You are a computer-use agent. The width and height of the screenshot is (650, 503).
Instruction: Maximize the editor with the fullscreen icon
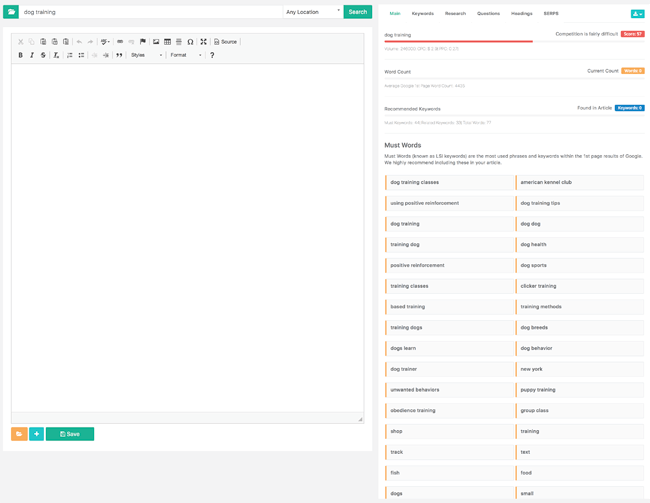tap(203, 42)
